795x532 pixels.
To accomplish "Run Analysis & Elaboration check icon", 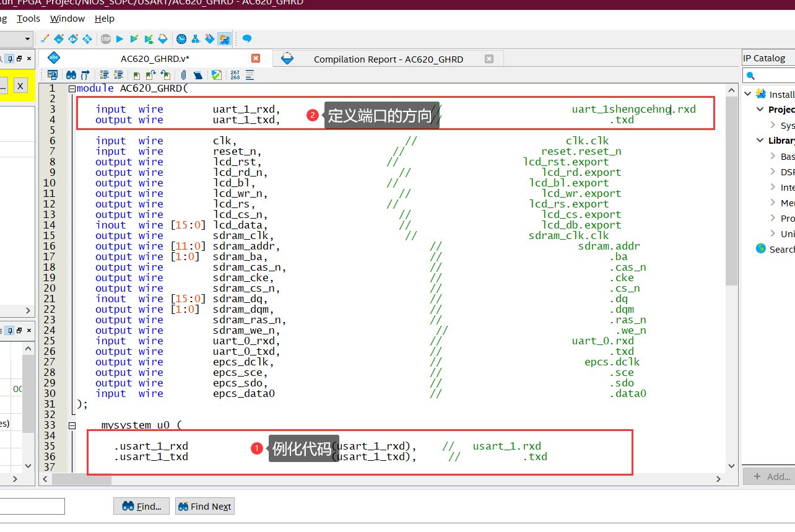I will (134, 39).
